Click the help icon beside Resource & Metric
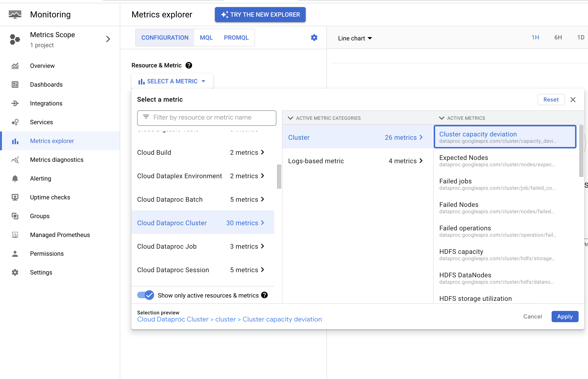Viewport: 588px width, 379px height. [x=189, y=65]
